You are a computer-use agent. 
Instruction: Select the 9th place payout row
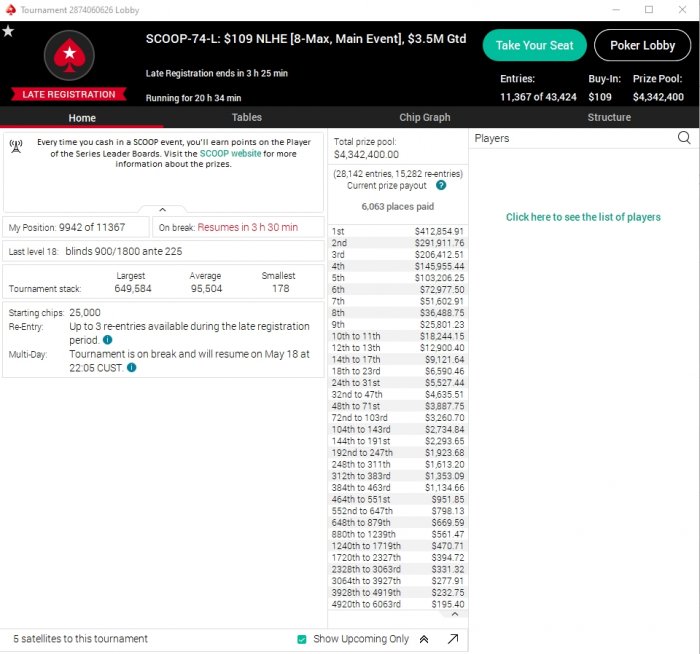397,325
